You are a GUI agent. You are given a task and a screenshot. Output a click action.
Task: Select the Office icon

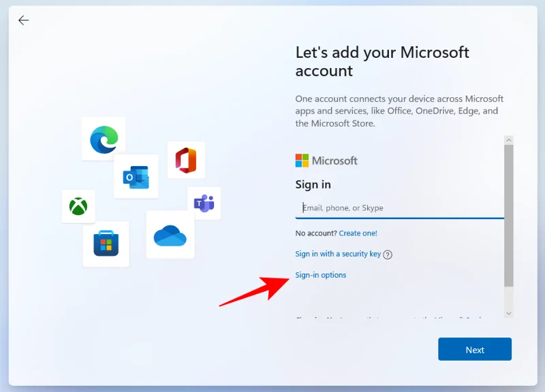[x=185, y=160]
